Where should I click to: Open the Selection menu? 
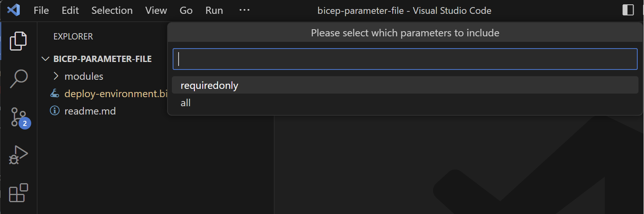(112, 10)
